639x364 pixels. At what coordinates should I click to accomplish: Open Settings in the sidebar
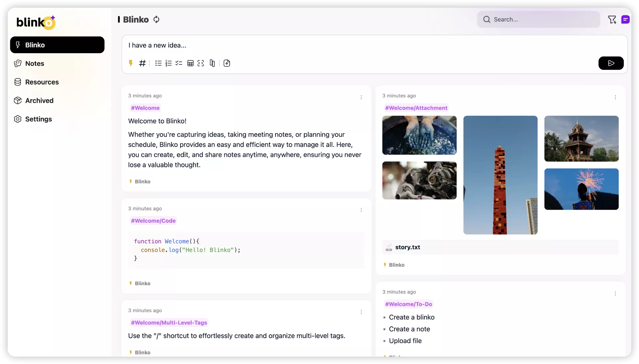coord(57,119)
